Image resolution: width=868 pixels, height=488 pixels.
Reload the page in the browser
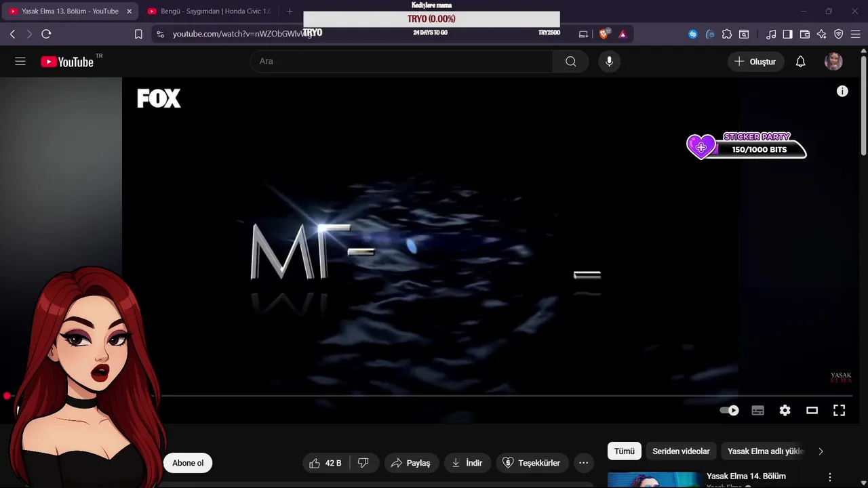tap(46, 34)
